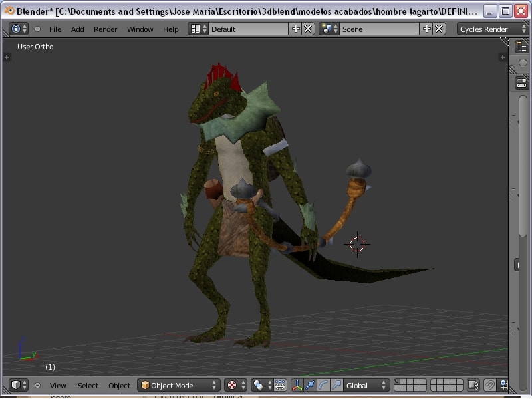Open the Properties editor type icon

[x=522, y=83]
